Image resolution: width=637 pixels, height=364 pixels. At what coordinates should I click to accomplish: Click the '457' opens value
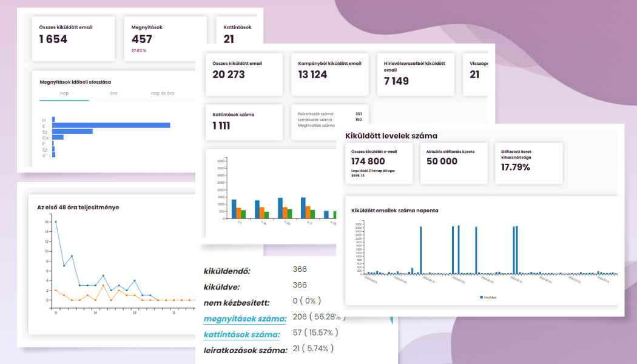142,39
